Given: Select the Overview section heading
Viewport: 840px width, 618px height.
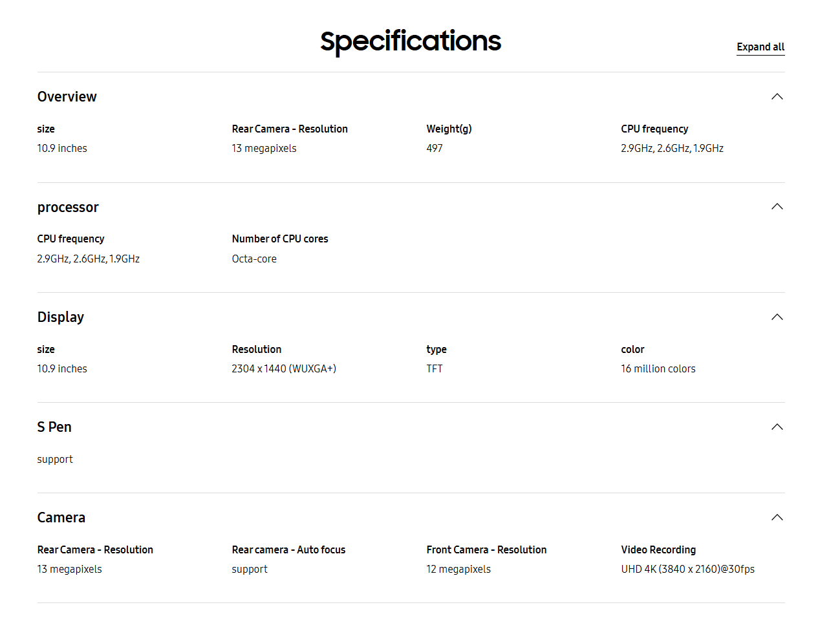Looking at the screenshot, I should click(67, 97).
